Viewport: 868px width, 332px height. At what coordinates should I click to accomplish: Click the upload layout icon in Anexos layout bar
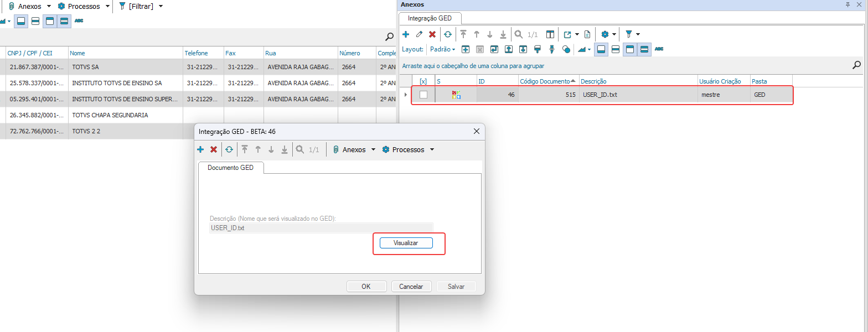click(508, 49)
